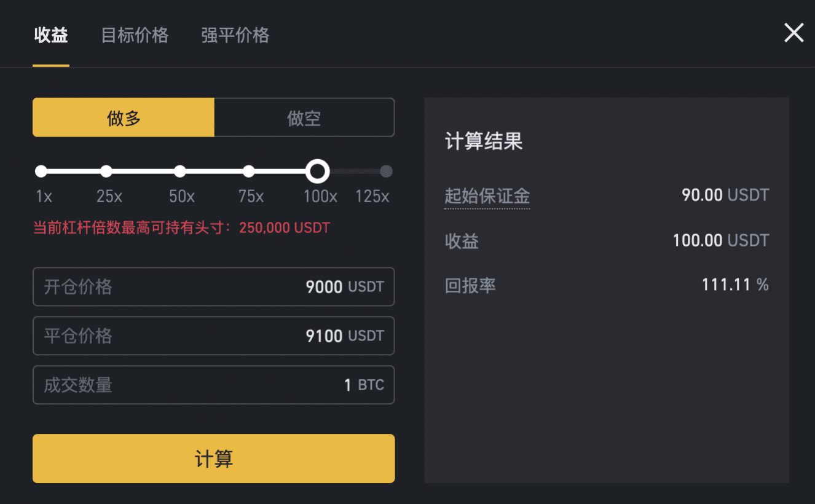
Task: Click the 100x leverage slider handle
Action: tap(317, 171)
